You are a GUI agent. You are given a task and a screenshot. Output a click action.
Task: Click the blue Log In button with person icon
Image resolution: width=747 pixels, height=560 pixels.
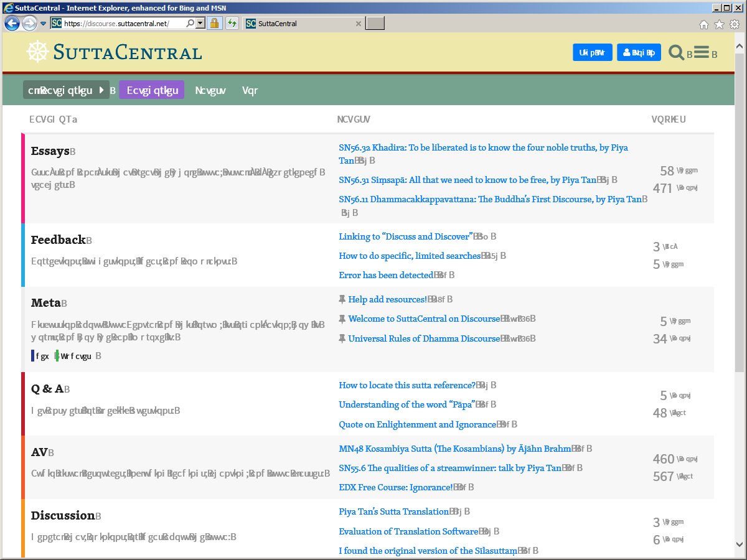point(639,52)
